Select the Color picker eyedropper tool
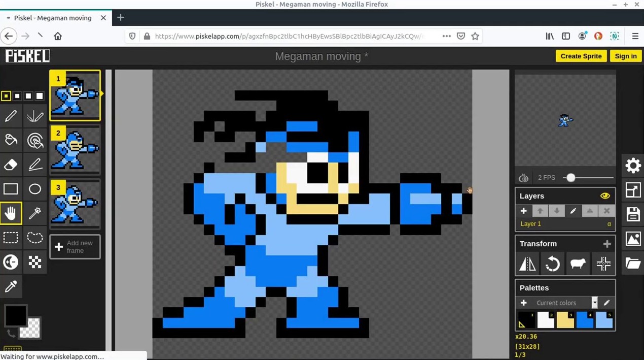 pyautogui.click(x=11, y=286)
